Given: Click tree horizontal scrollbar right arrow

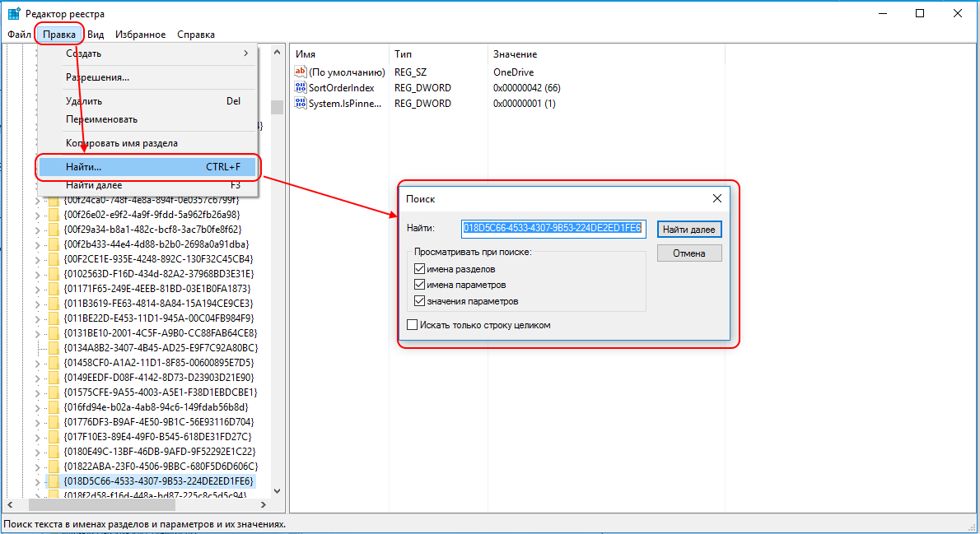Looking at the screenshot, I should [x=264, y=504].
